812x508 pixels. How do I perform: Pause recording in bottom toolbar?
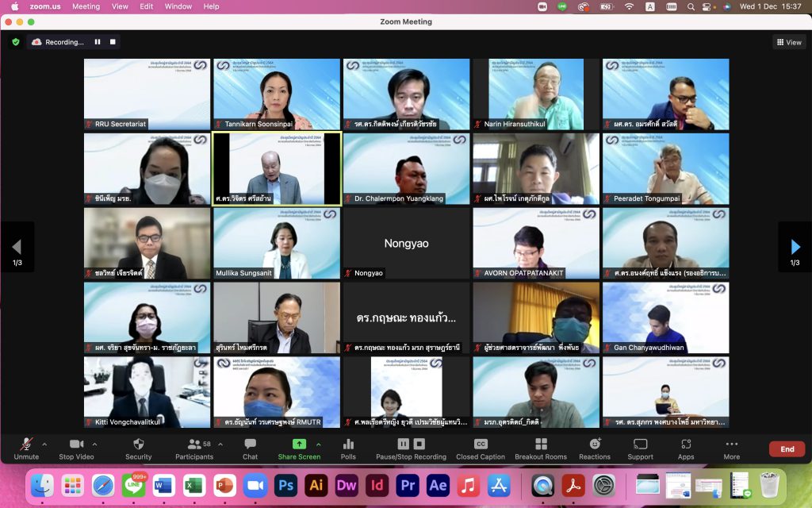[x=404, y=444]
